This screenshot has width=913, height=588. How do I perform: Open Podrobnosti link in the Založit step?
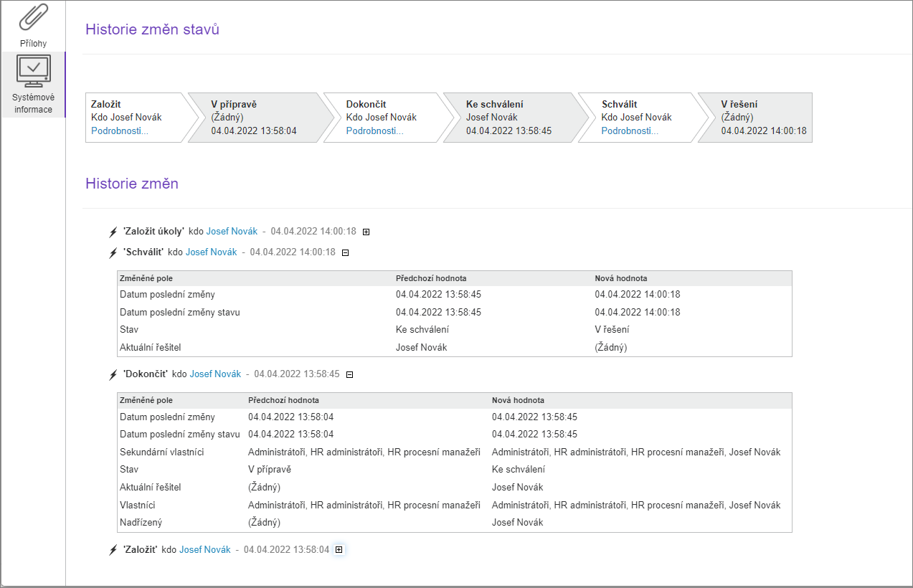click(x=120, y=131)
